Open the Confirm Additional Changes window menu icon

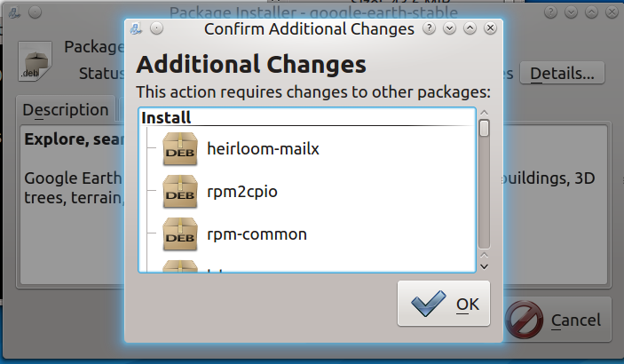(x=136, y=28)
